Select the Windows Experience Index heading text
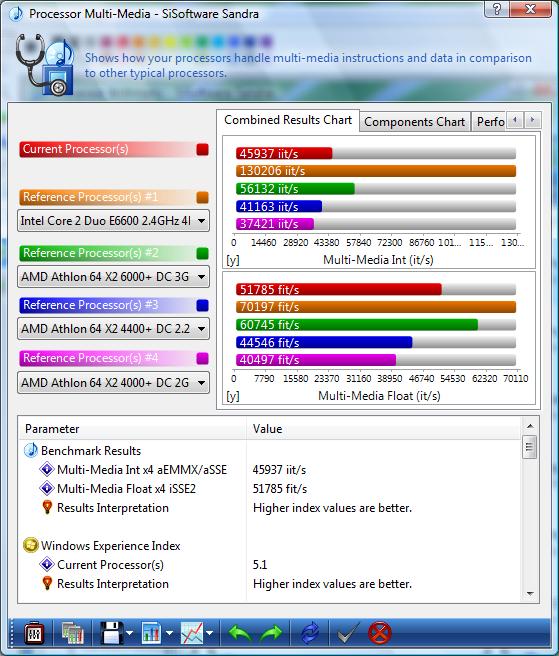Screen dimensions: 559x656 coord(110,546)
